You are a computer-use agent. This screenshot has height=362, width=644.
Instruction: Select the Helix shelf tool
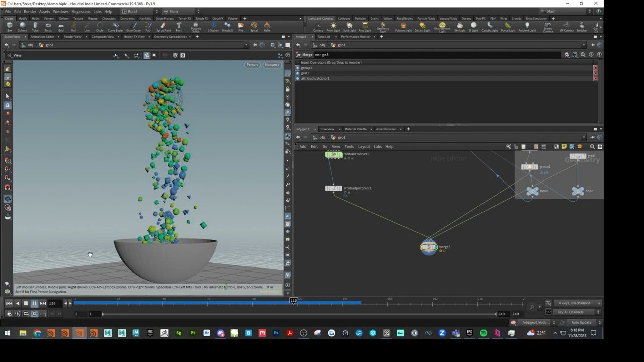point(267,27)
